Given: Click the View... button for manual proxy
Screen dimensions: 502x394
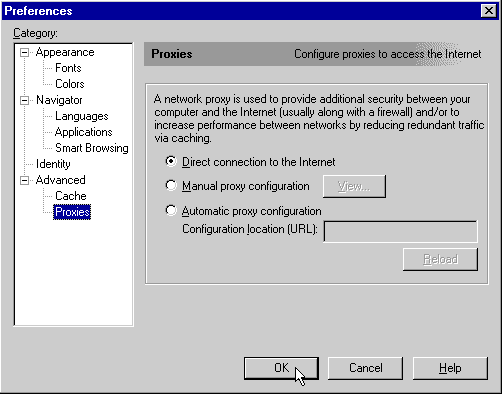Looking at the screenshot, I should (x=354, y=186).
